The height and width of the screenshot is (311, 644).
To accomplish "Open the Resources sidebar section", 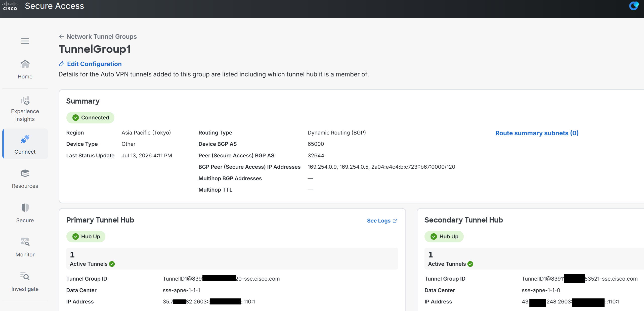I will 25,179.
